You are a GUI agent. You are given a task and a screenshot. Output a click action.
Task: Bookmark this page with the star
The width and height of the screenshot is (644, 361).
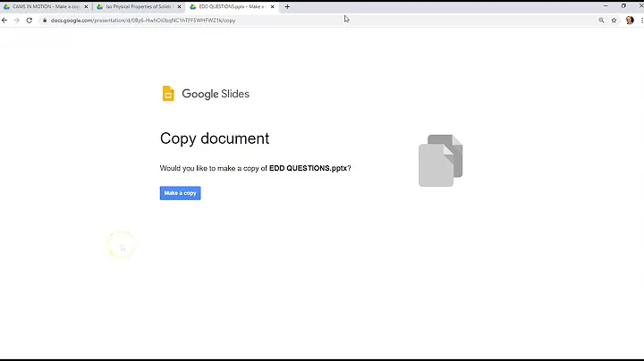pyautogui.click(x=614, y=20)
